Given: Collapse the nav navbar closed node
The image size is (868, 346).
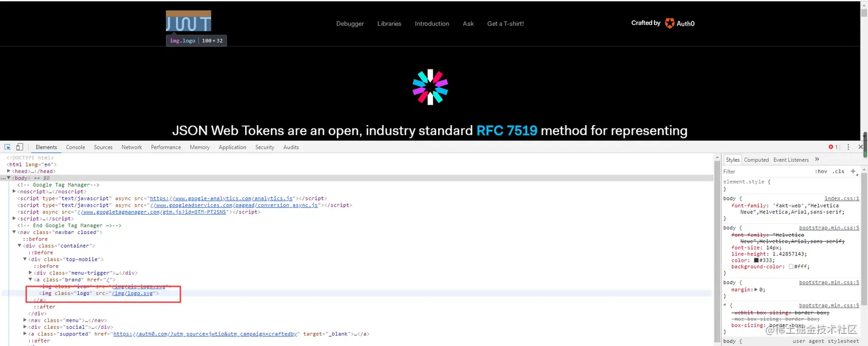Looking at the screenshot, I should tap(14, 232).
